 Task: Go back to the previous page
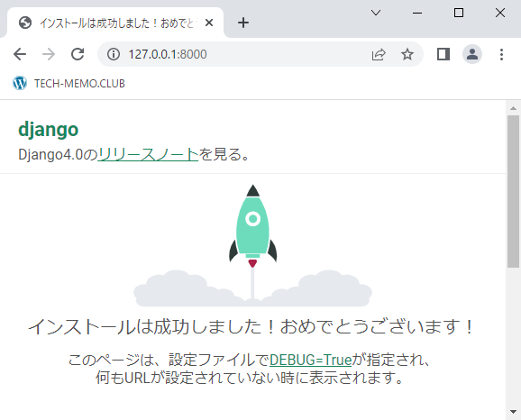pos(20,54)
